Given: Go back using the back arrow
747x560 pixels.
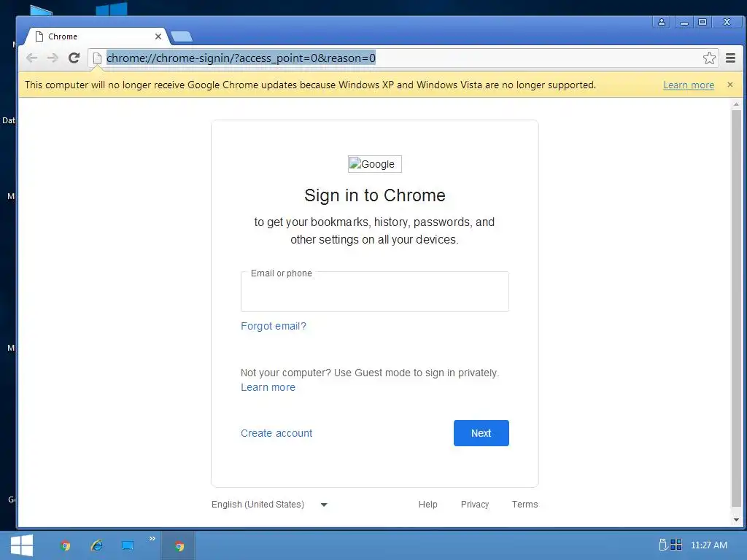Looking at the screenshot, I should 32,58.
